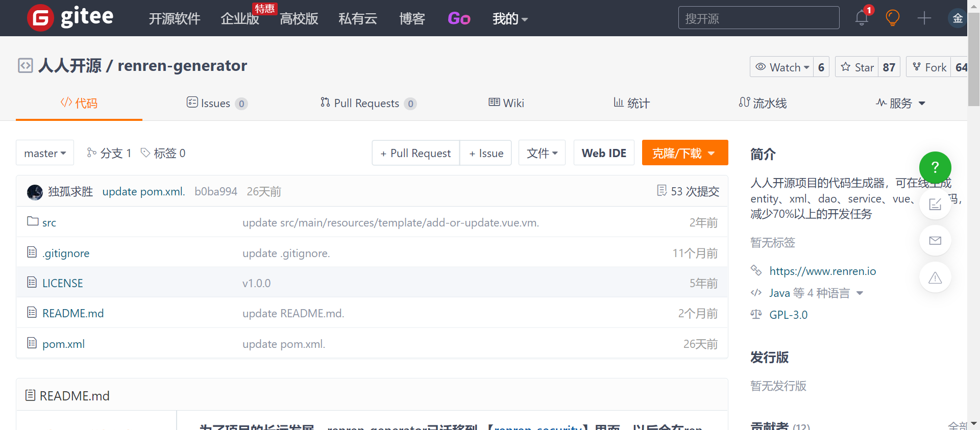980x430 pixels.
Task: Open the https://www.renren.io link
Action: tap(823, 271)
